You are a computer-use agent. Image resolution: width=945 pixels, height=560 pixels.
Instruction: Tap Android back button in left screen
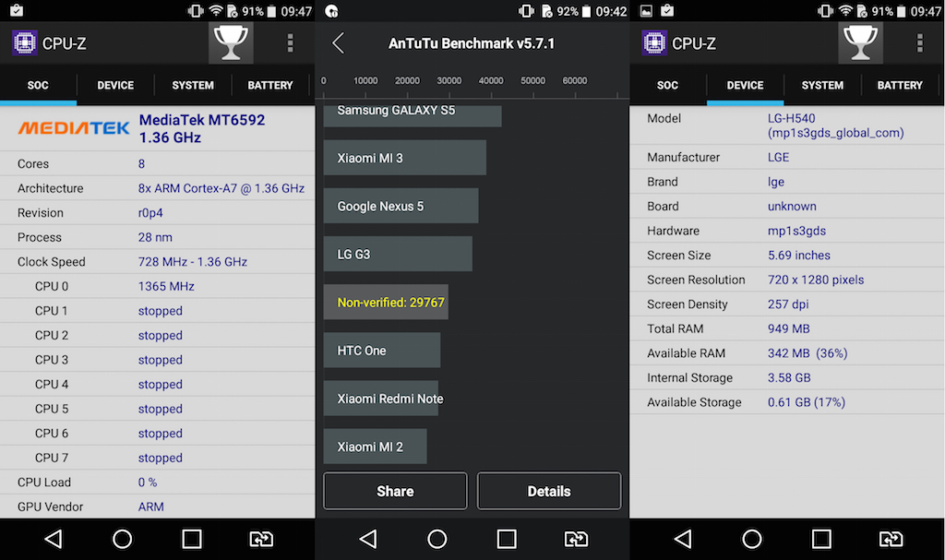(x=53, y=538)
